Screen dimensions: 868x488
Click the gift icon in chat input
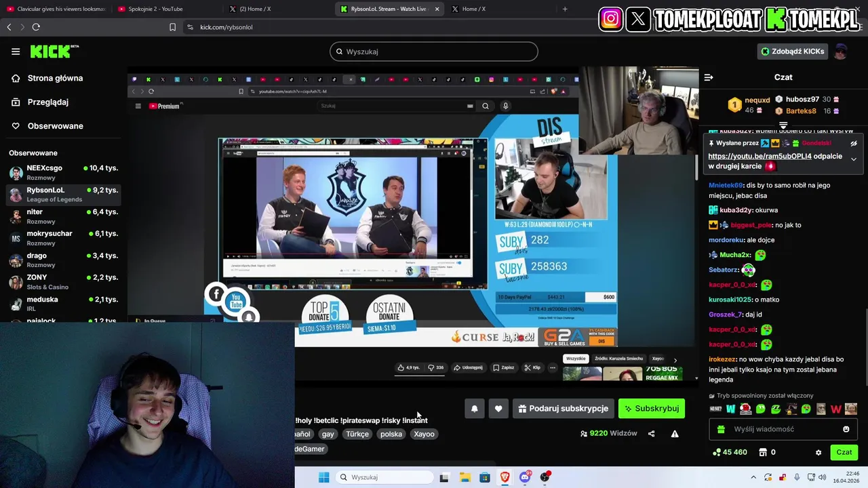pos(721,429)
